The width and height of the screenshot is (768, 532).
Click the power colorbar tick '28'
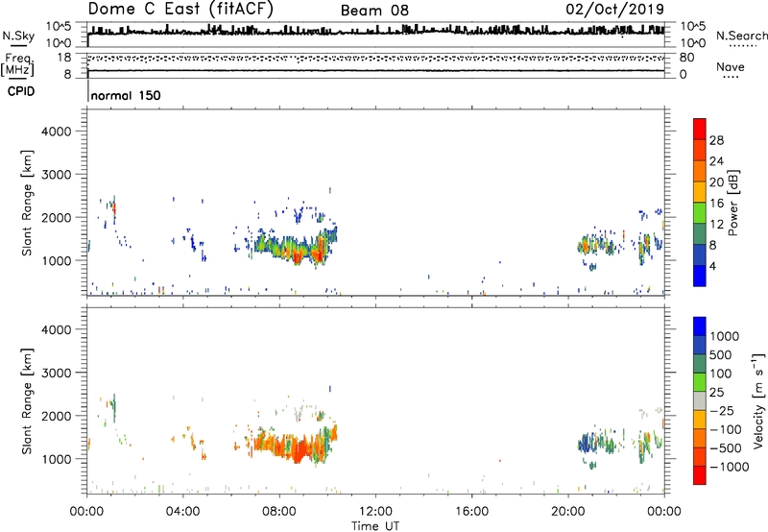coord(716,140)
